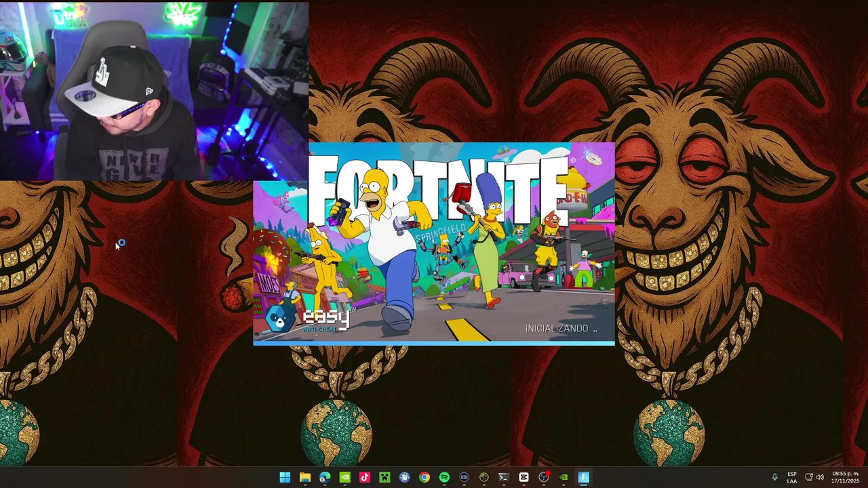
Task: Open the round dark keypad-style taskbar icon
Action: point(464,477)
